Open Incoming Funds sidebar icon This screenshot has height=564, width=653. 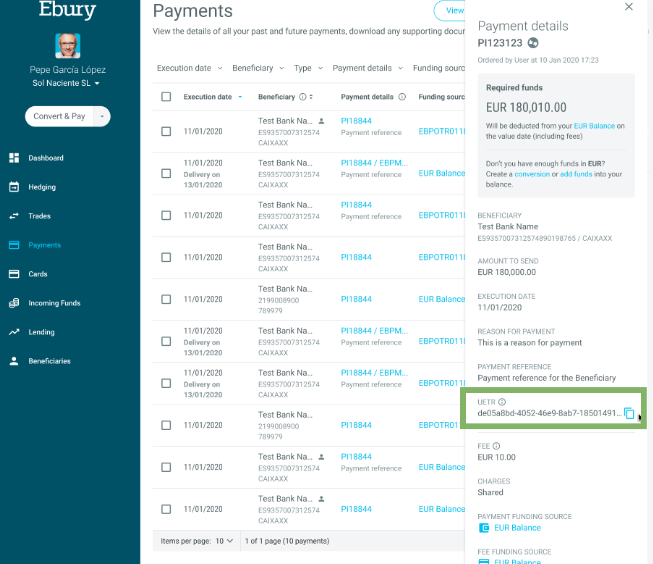[x=14, y=303]
